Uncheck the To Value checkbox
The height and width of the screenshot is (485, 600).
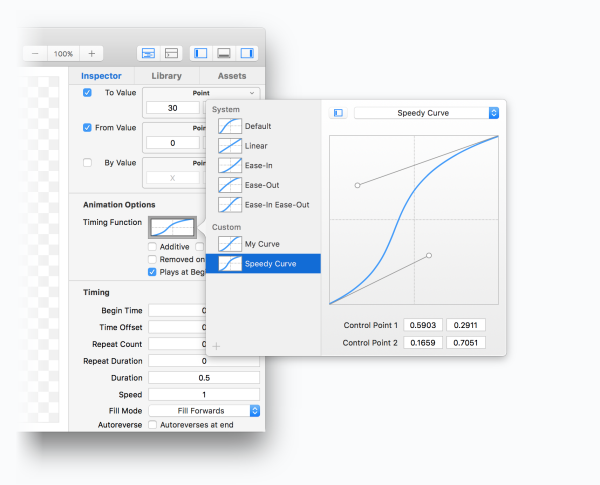point(87,92)
